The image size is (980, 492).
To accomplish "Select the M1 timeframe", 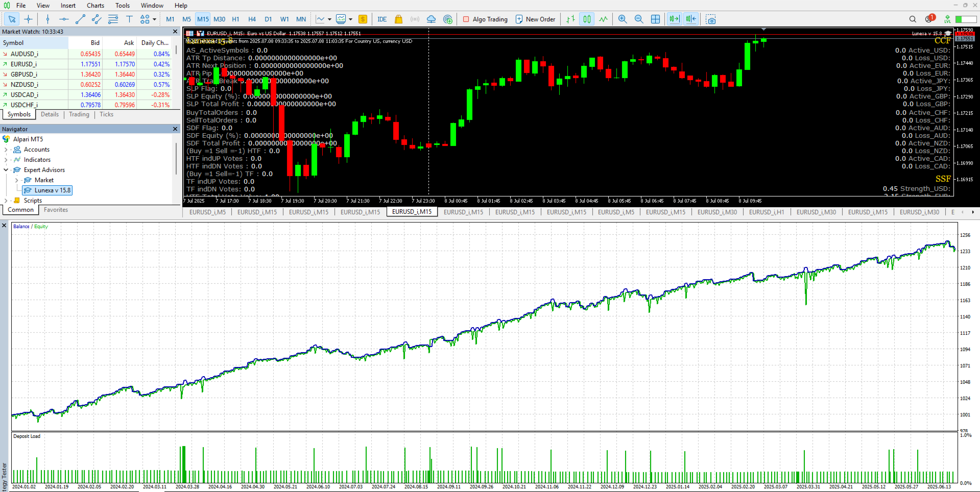I will point(170,19).
